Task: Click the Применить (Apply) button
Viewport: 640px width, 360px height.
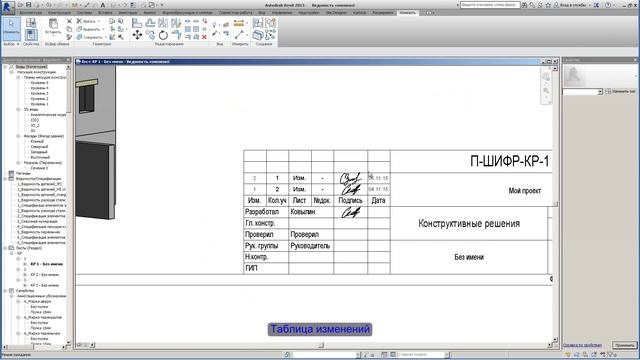Action: click(x=624, y=345)
